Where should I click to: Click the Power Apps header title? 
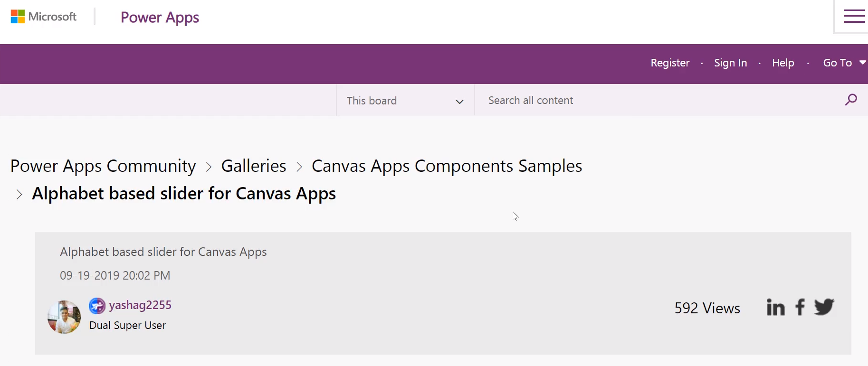coord(160,18)
